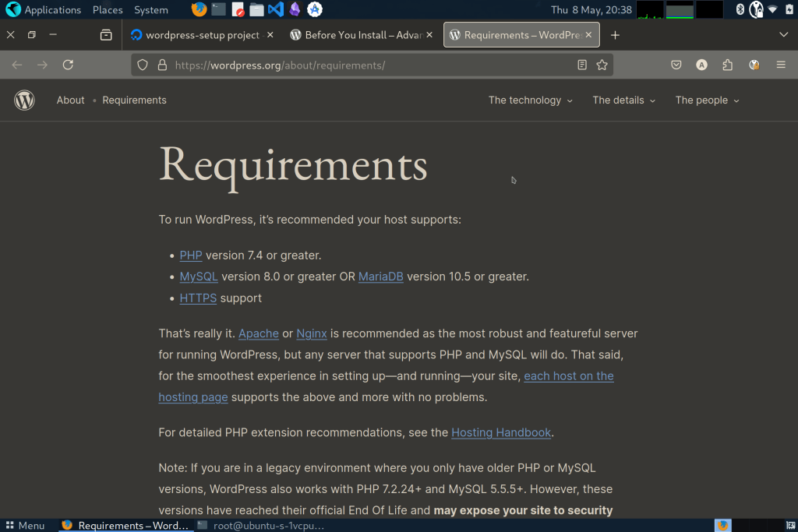Viewport: 798px width, 532px height.
Task: Launch Obsidian purple crystal icon
Action: coord(295,9)
